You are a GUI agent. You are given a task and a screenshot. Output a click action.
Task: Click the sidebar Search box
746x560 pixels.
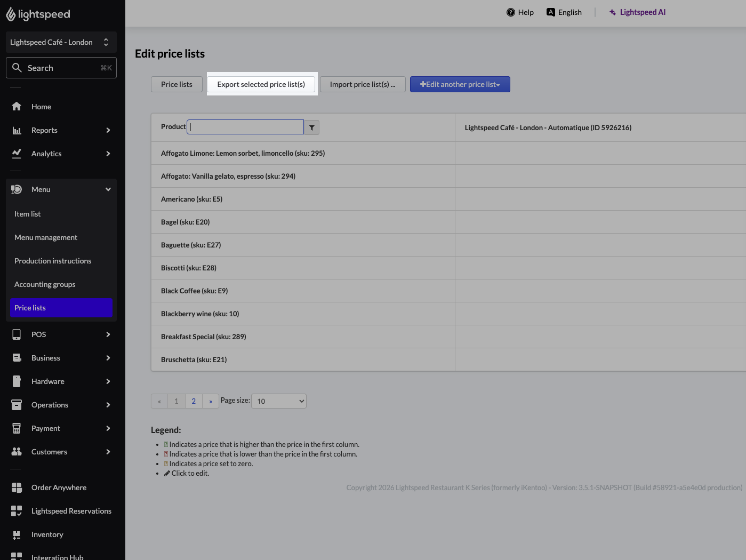pos(61,68)
